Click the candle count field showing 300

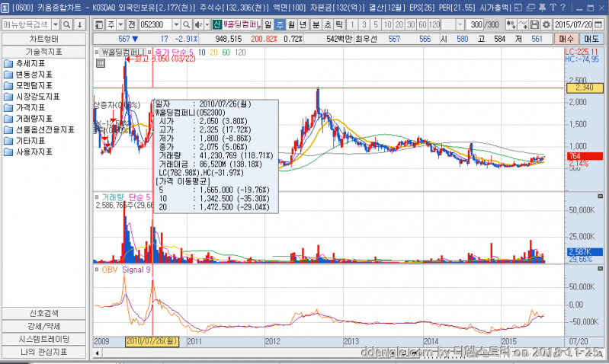coord(476,25)
